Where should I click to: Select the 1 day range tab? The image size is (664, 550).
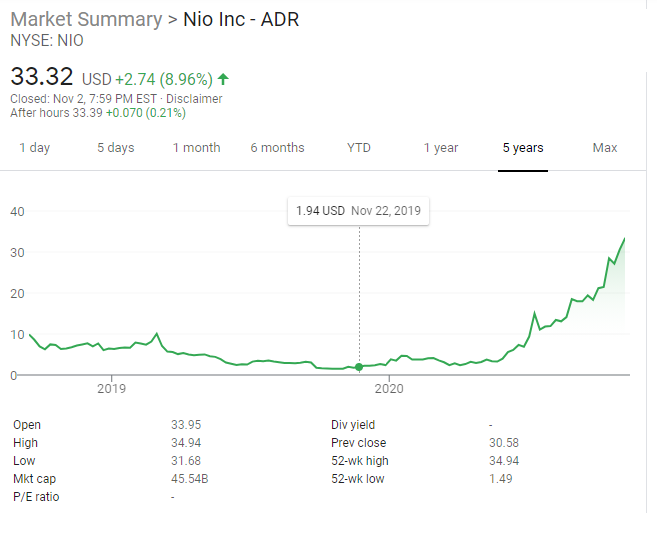(34, 148)
